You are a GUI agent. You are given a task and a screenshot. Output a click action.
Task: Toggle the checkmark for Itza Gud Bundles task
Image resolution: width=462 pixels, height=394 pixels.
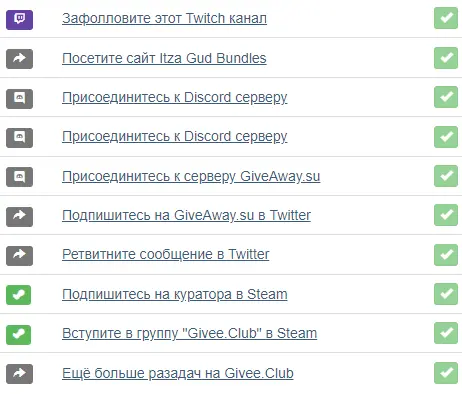click(446, 58)
